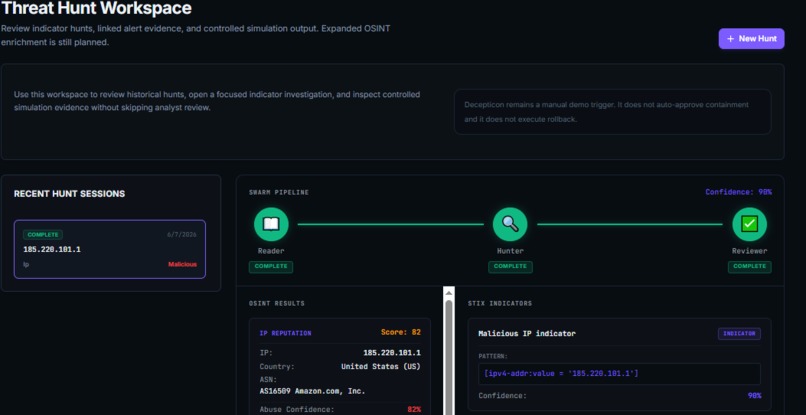Viewport: 806px width, 415px height.
Task: Click the COMPLETE badge under Hunter
Action: click(510, 266)
